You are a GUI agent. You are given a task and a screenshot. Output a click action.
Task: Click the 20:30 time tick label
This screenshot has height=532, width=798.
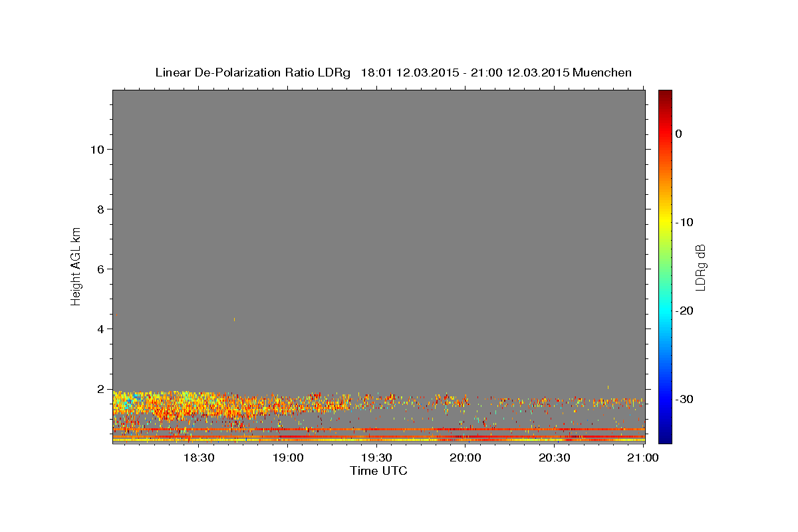555,458
